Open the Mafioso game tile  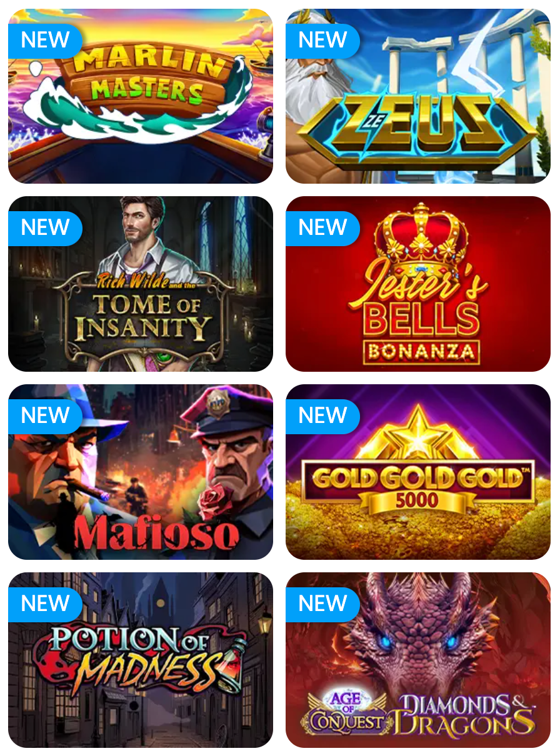click(x=141, y=472)
